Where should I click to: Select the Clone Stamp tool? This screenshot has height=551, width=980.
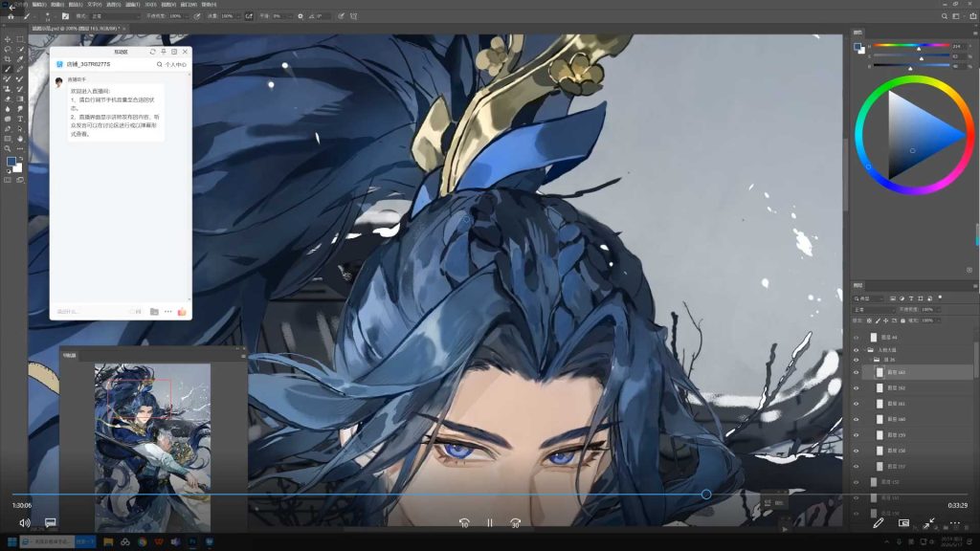point(8,89)
